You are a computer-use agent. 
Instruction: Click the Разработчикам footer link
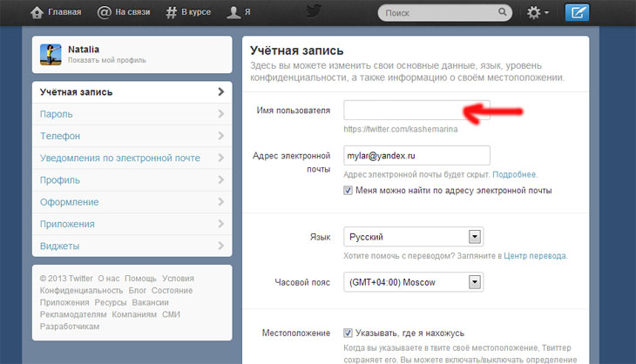[x=70, y=327]
